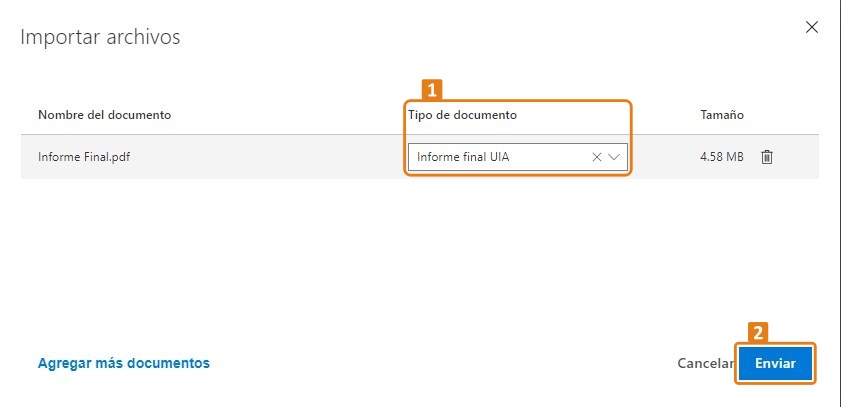The image size is (841, 407).
Task: Close the Importar archivos dialog
Action: (812, 27)
